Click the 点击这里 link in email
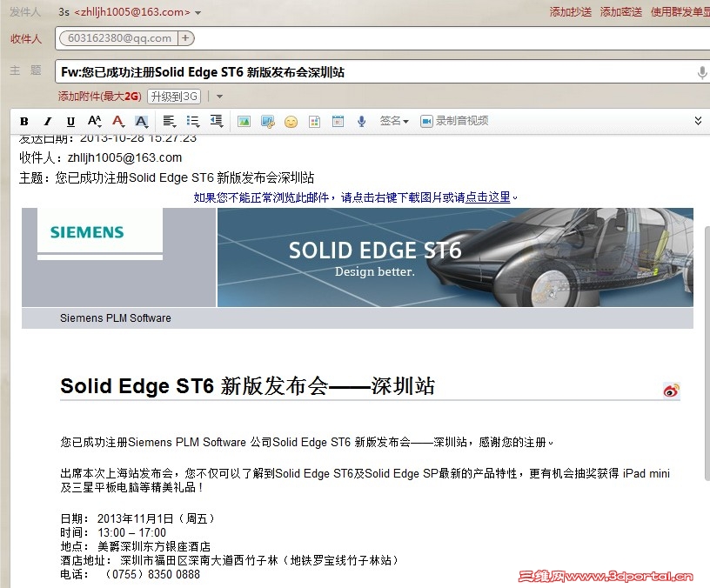This screenshot has width=710, height=588. (x=487, y=197)
